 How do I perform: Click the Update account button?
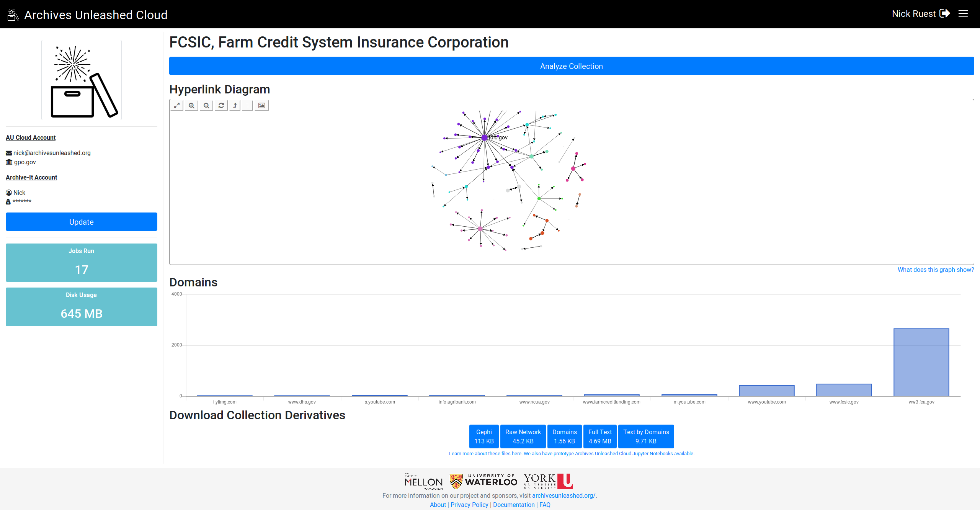click(x=82, y=222)
